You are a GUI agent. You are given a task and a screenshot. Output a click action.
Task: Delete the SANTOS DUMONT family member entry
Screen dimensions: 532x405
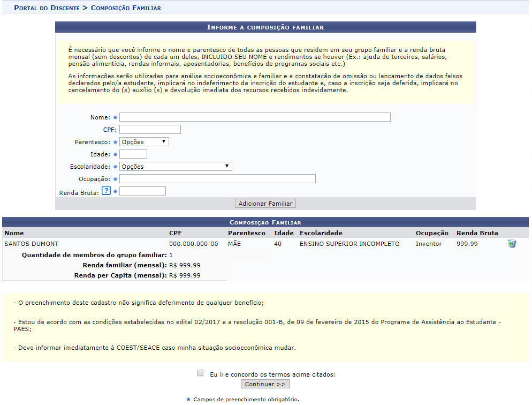(x=512, y=243)
